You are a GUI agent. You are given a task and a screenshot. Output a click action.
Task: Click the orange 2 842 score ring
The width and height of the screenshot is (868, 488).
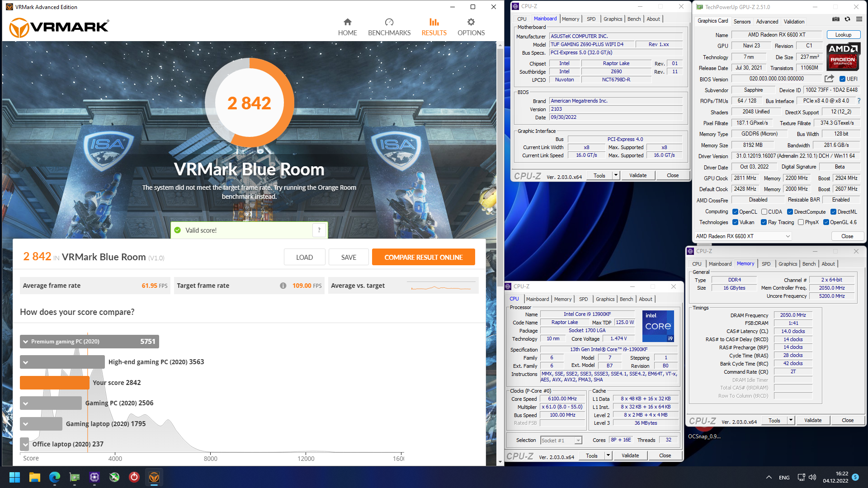[250, 103]
